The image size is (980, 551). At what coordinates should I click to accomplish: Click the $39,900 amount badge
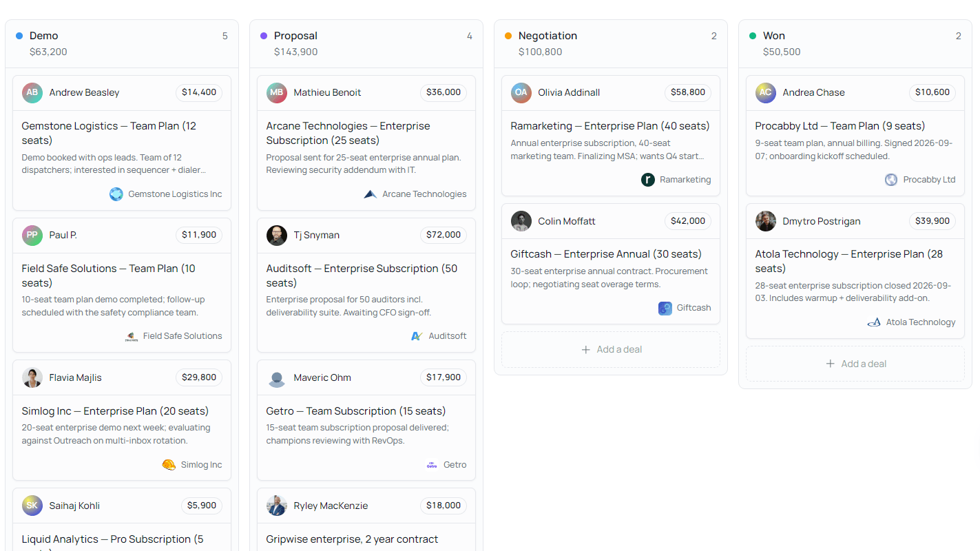932,221
